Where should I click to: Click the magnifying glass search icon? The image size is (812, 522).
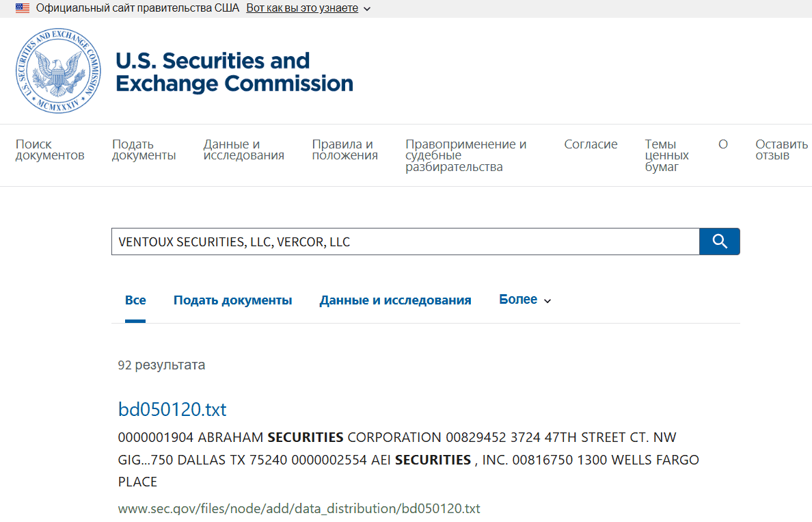[x=719, y=241]
